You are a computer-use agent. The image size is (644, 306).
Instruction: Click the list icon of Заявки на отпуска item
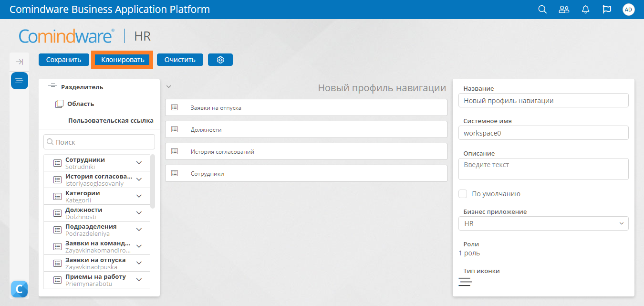coord(175,107)
